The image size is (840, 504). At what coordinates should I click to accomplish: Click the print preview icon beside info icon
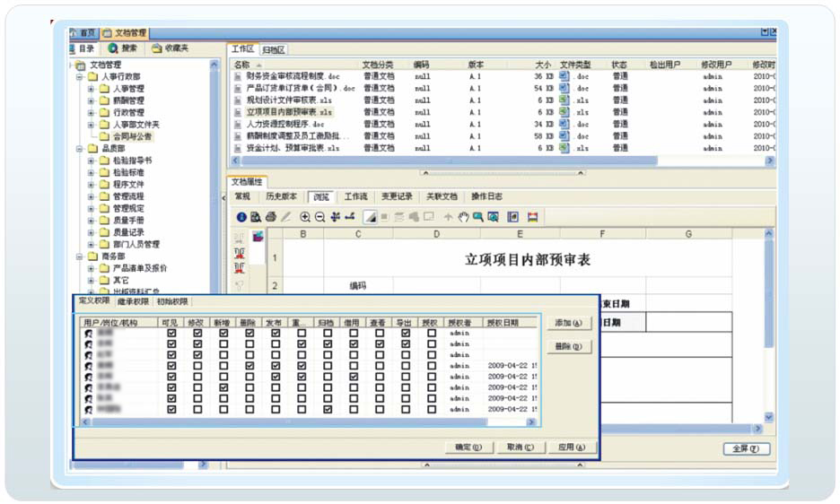[x=256, y=217]
